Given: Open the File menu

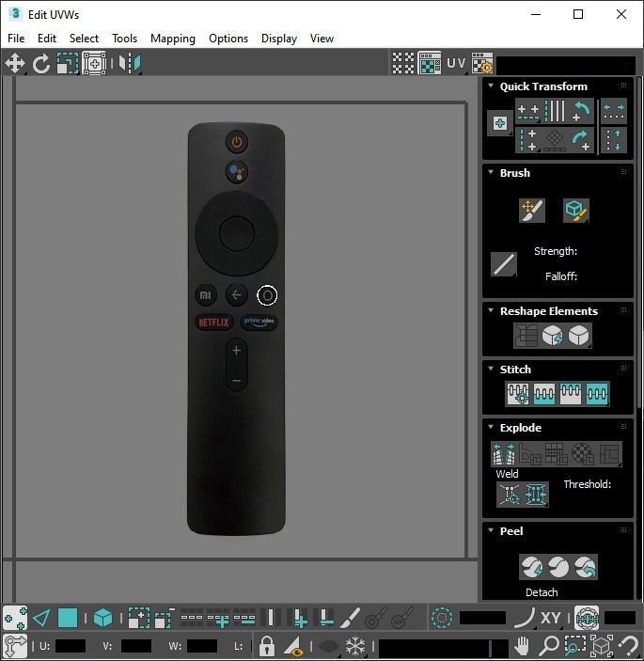Looking at the screenshot, I should [x=16, y=39].
